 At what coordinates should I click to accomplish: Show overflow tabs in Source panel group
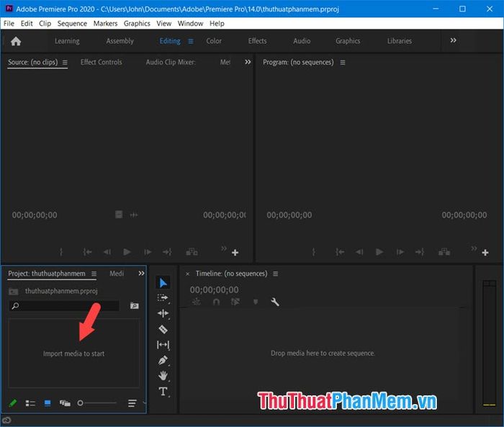click(248, 62)
